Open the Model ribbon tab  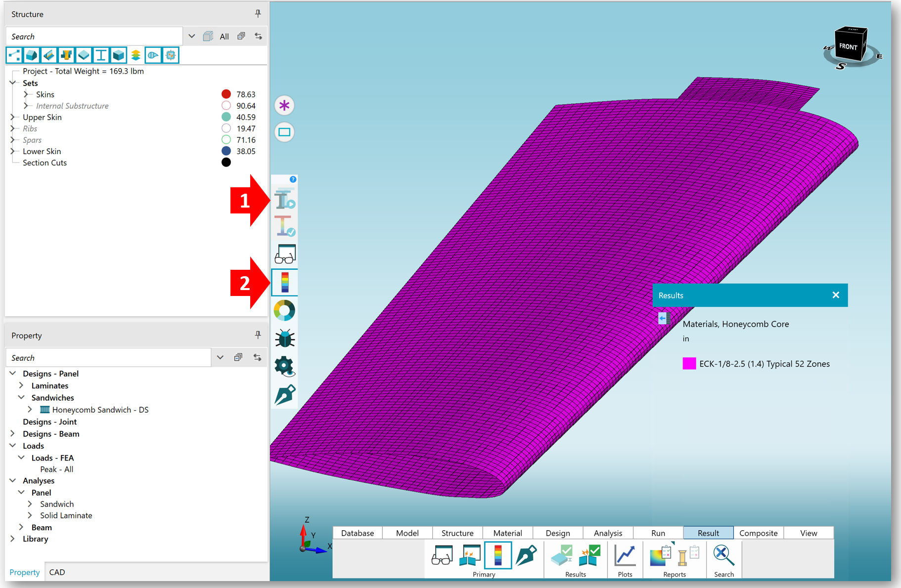click(407, 533)
